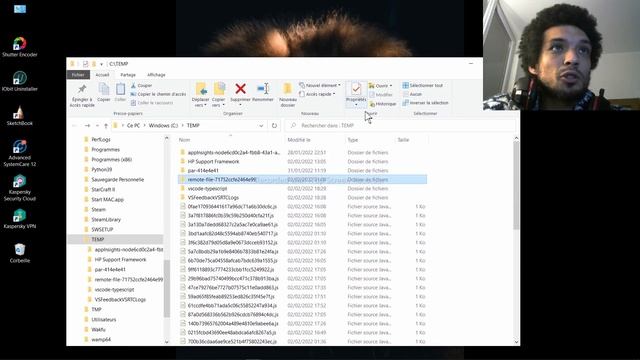Select the TEMP folder in the tree

tap(98, 240)
